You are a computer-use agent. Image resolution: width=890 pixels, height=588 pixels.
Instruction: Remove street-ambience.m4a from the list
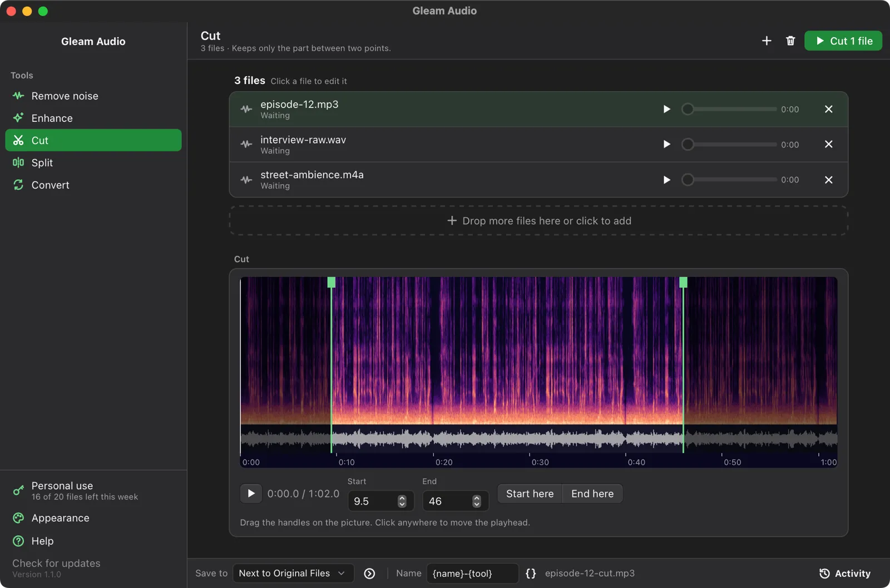coord(828,180)
